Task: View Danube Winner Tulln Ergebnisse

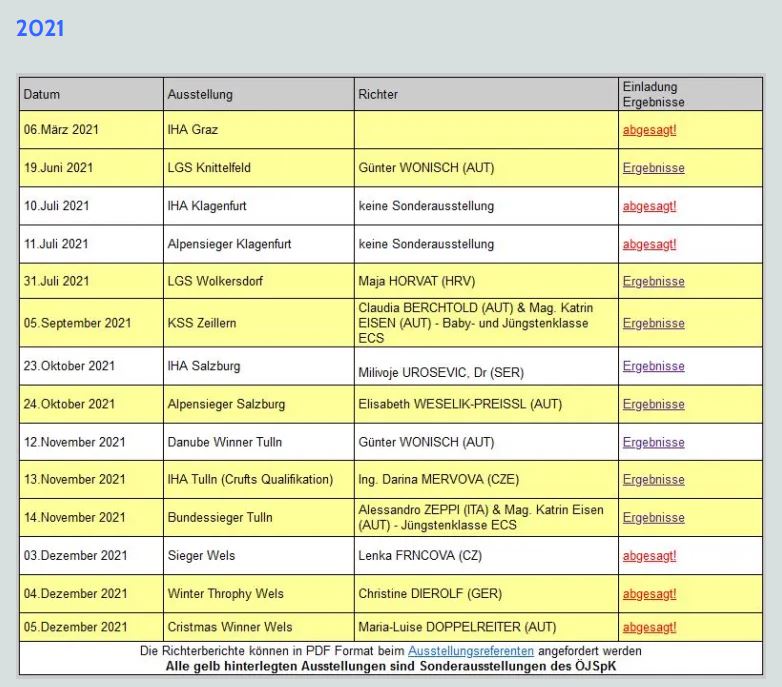Action: pyautogui.click(x=653, y=442)
